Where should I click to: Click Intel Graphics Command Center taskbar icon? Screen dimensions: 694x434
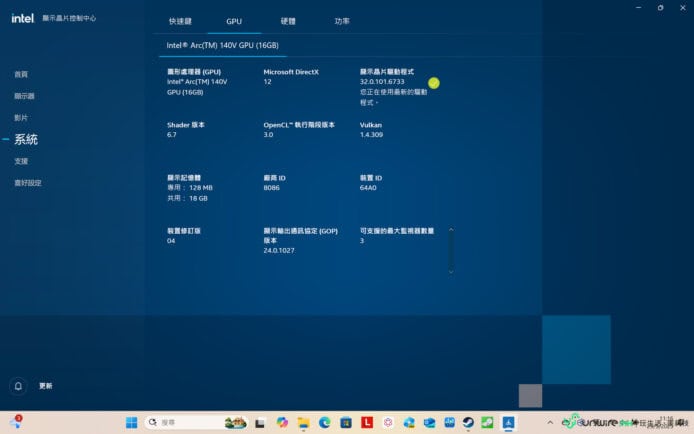click(509, 423)
